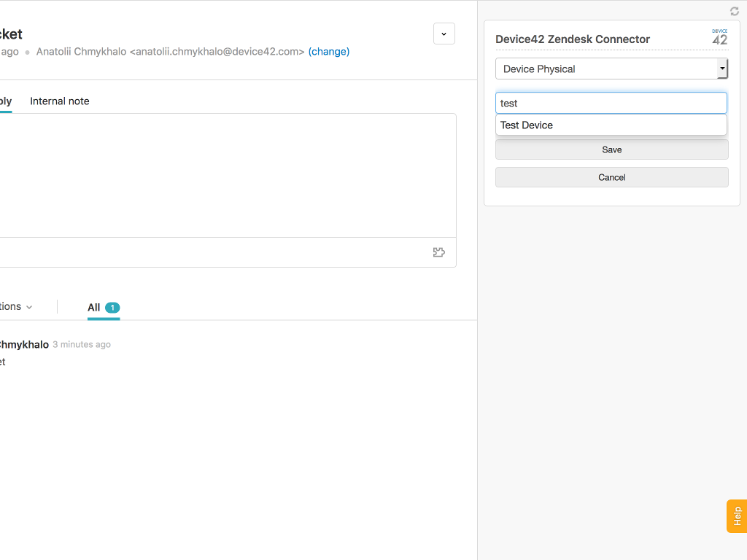The height and width of the screenshot is (560, 747).
Task: Click the conversation timestamp reading 3 minutes ago
Action: (81, 343)
